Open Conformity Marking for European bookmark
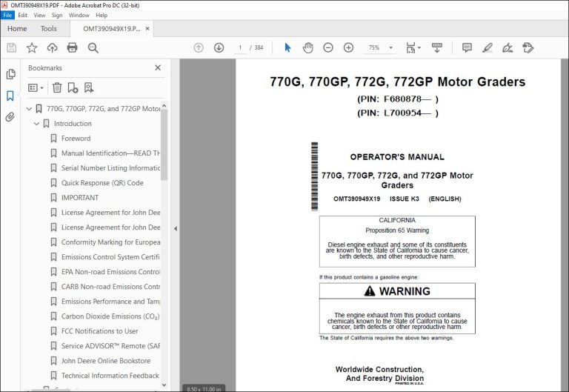This screenshot has height=392, width=569. pos(110,242)
